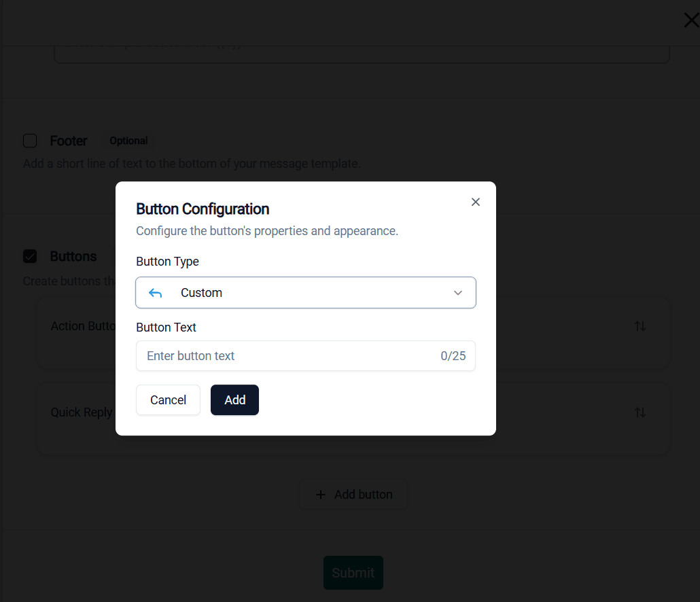The width and height of the screenshot is (700, 602).
Task: Click the Optional badge next to Footer
Action: tap(128, 141)
